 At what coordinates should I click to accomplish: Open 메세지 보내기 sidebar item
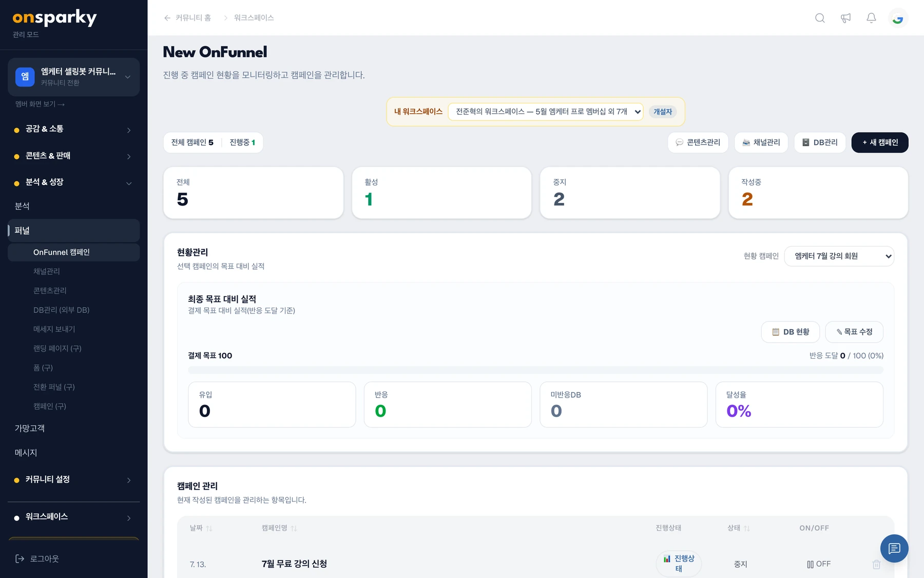coord(73,329)
